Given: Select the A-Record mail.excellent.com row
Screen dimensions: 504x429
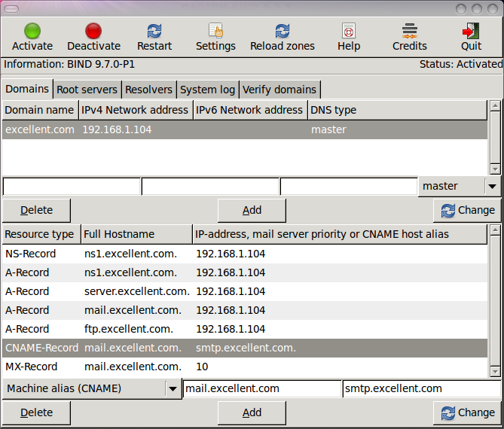Looking at the screenshot, I should pyautogui.click(x=245, y=311).
